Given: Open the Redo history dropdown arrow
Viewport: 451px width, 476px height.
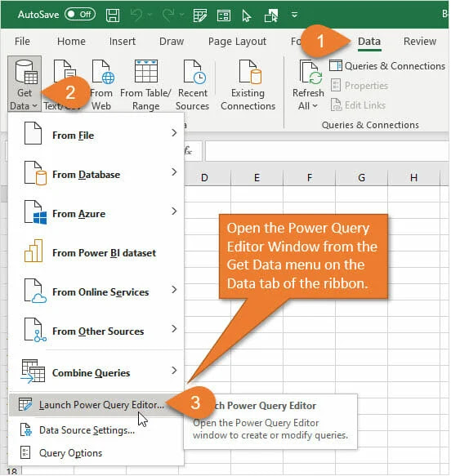Looking at the screenshot, I should [181, 14].
